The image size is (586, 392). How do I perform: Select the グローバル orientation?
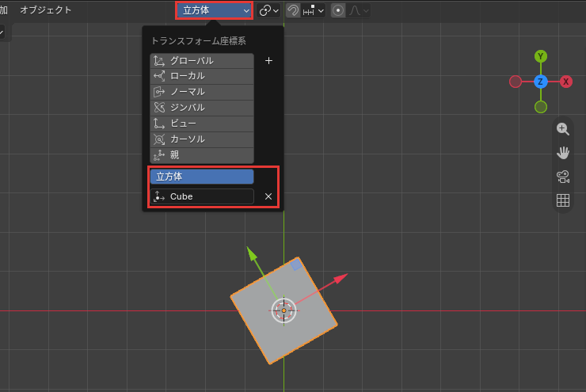202,60
